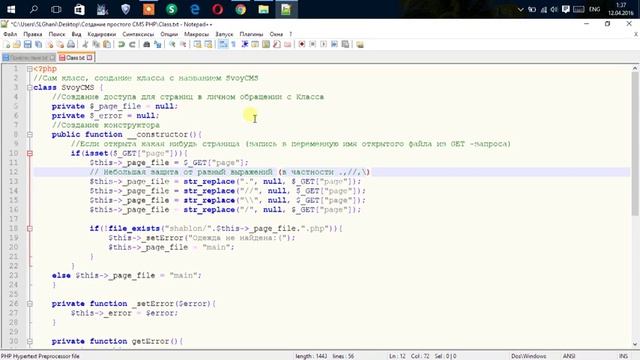
Task: Click the Paste clipboard icon
Action: (107, 44)
